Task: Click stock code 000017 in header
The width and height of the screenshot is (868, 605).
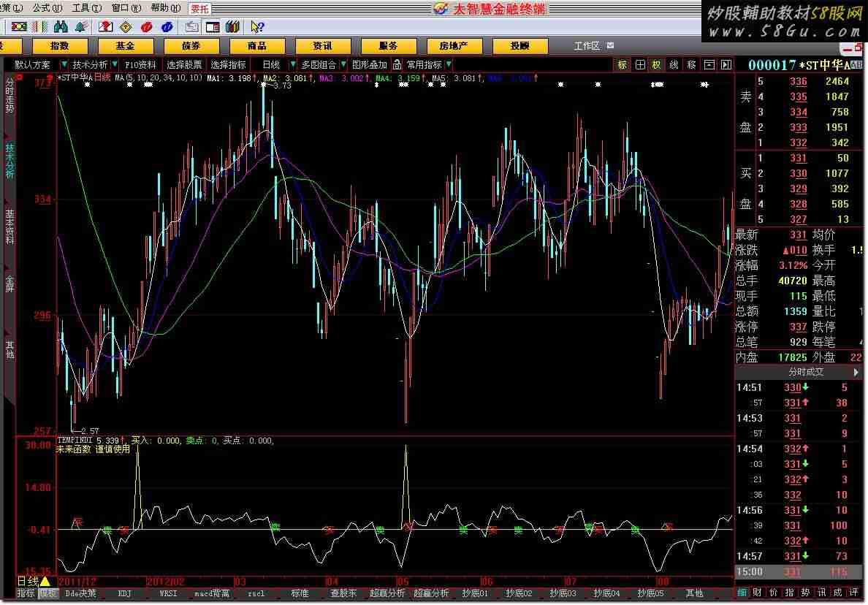Action: [x=772, y=65]
